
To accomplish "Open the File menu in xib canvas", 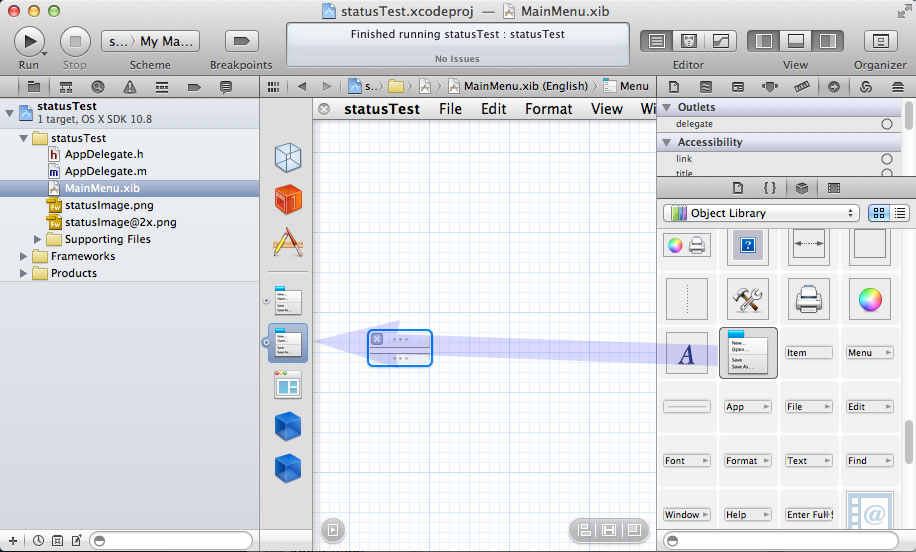I will pos(450,109).
